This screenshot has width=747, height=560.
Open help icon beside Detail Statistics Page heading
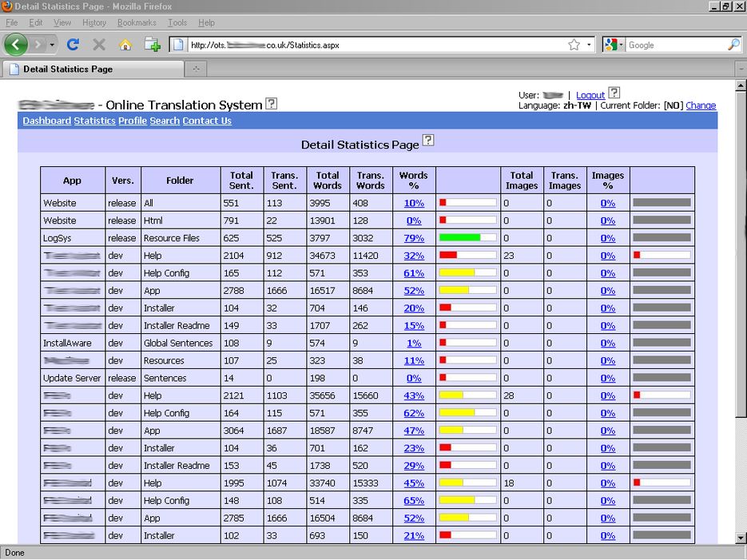tap(428, 141)
